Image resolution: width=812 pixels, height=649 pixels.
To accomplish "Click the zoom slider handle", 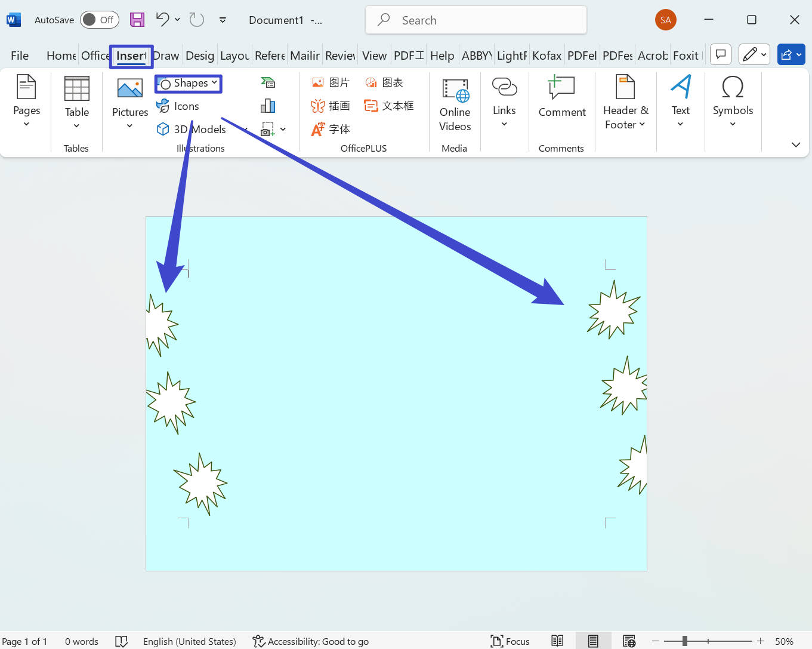I will (685, 641).
